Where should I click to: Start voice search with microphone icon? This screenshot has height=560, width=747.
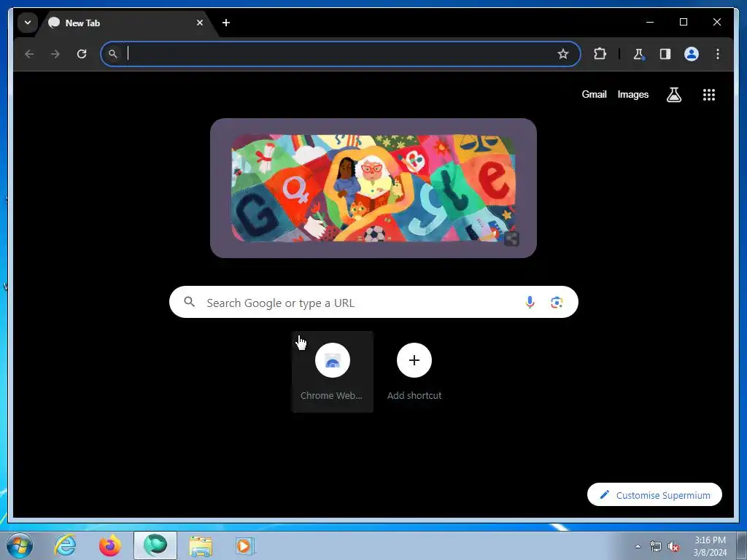[x=530, y=302]
